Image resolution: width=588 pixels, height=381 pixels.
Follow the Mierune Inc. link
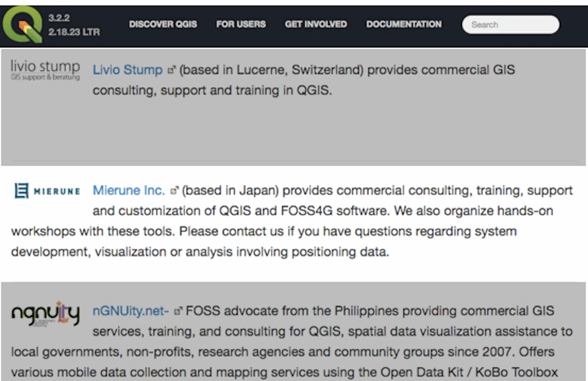(x=128, y=190)
